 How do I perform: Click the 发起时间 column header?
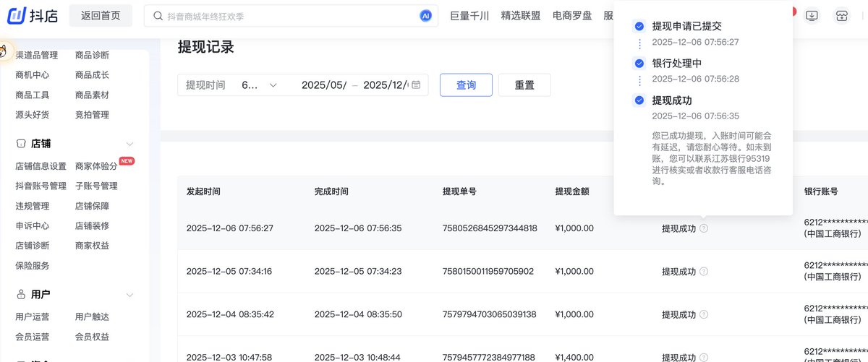tap(203, 191)
